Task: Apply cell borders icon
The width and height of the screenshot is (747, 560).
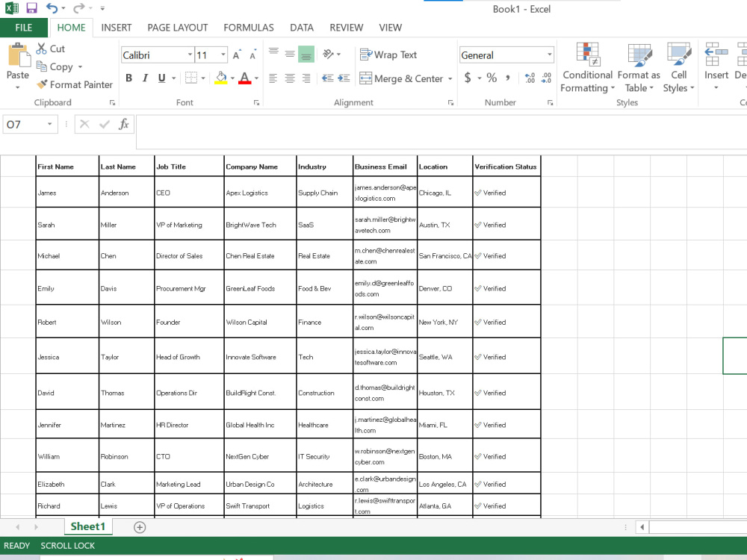Action: click(191, 78)
